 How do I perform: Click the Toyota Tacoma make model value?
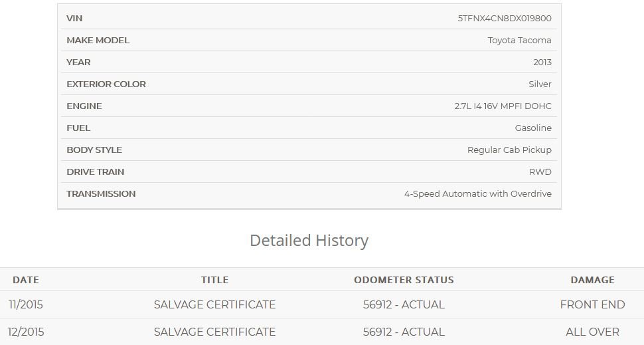tap(520, 41)
